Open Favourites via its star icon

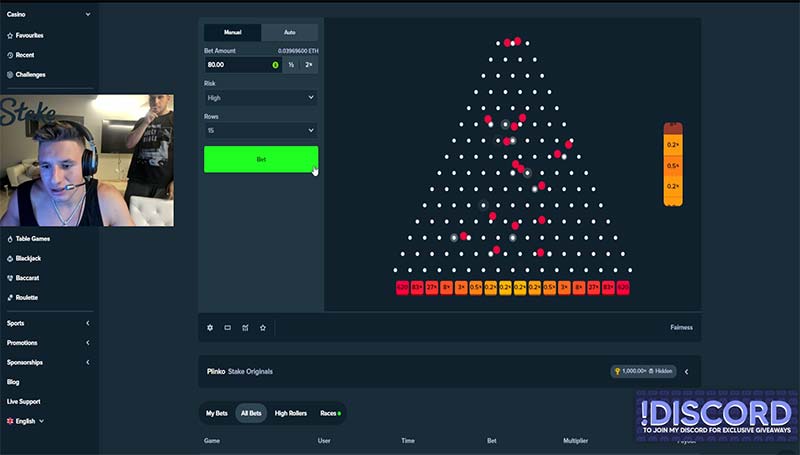pyautogui.click(x=10, y=36)
